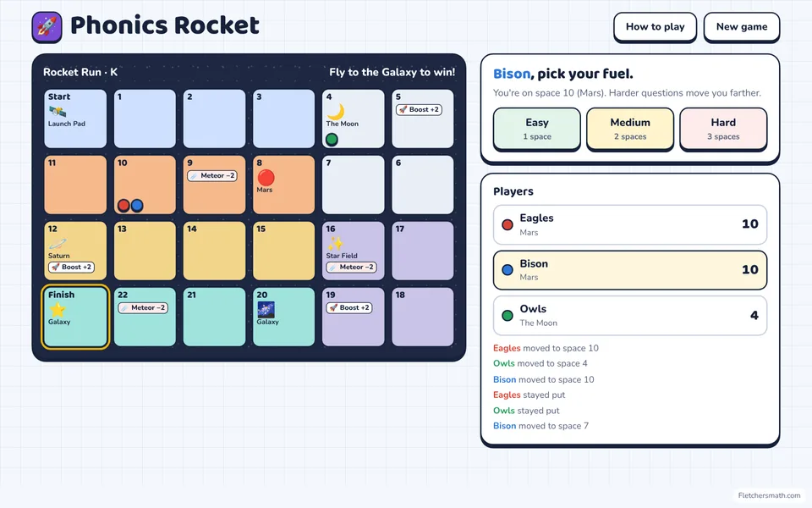Click the Saturn planet icon on space 12
812x508 pixels.
58,244
